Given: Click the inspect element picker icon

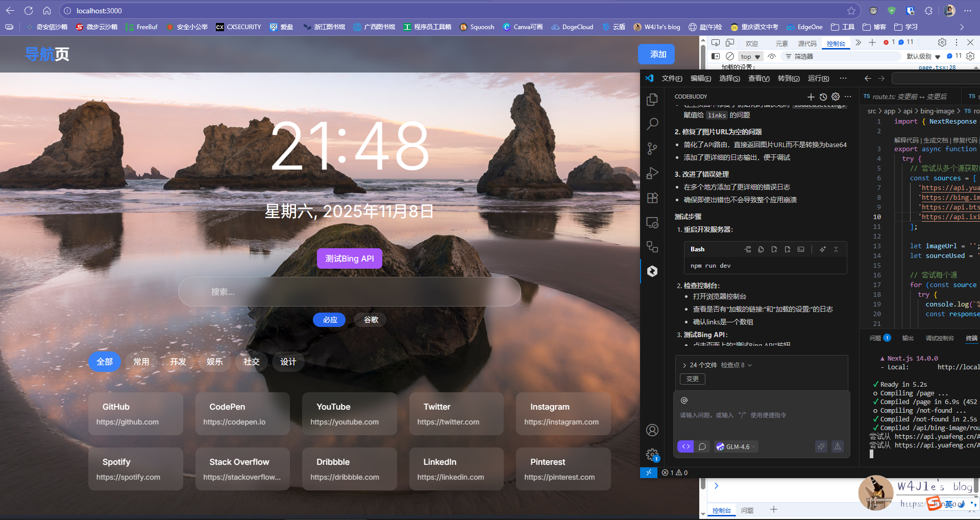Looking at the screenshot, I should (716, 42).
